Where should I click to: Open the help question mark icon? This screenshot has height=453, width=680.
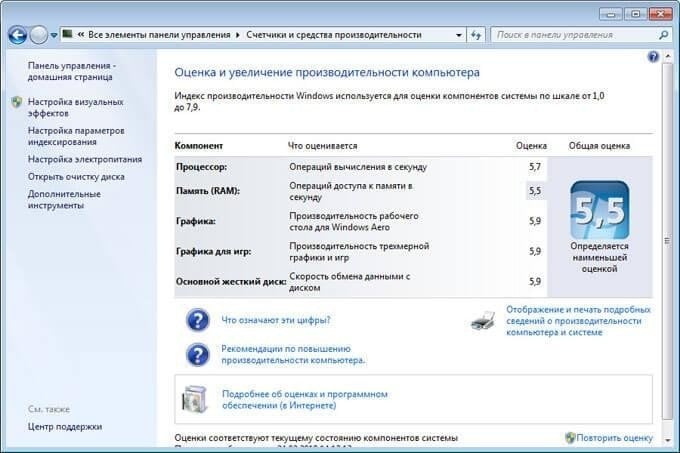click(x=653, y=56)
